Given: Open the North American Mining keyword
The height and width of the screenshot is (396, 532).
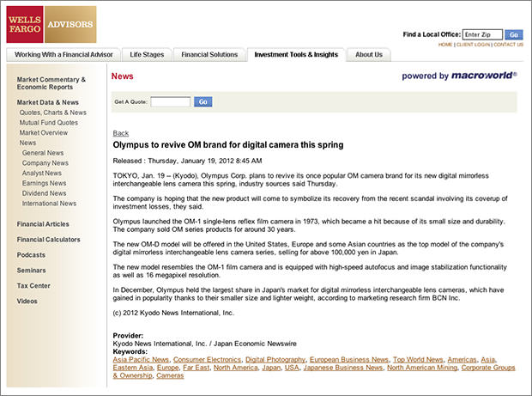Looking at the screenshot, I should 422,368.
